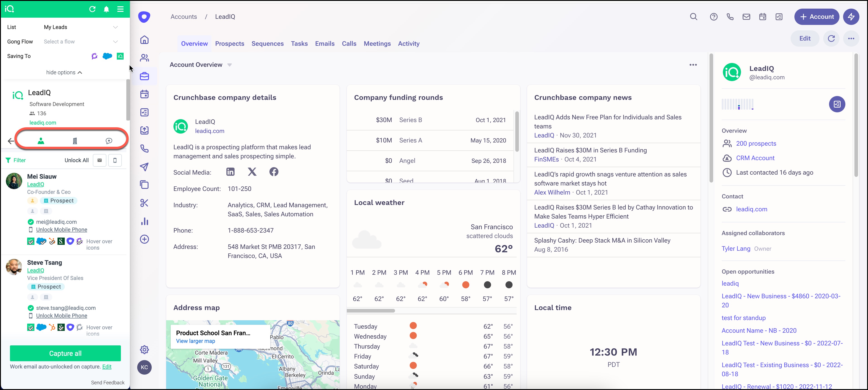Switch to the Sequences tab
This screenshot has width=868, height=390.
(x=268, y=43)
